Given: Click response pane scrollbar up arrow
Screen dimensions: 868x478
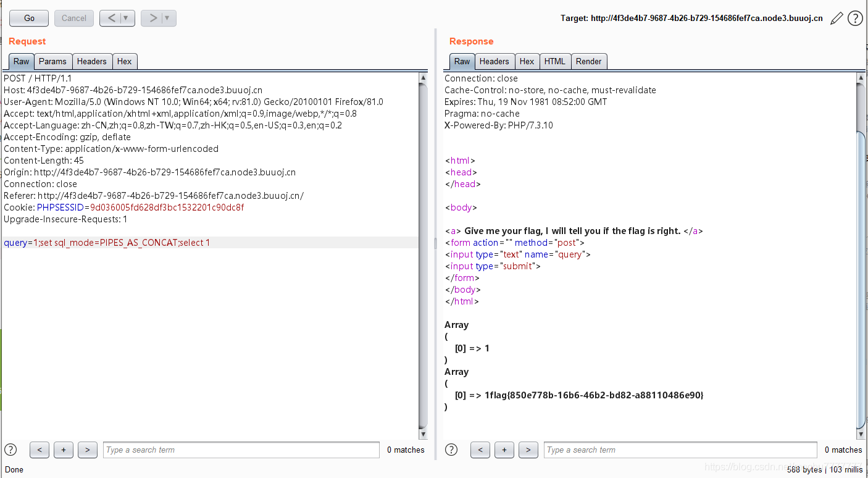Looking at the screenshot, I should [x=861, y=78].
